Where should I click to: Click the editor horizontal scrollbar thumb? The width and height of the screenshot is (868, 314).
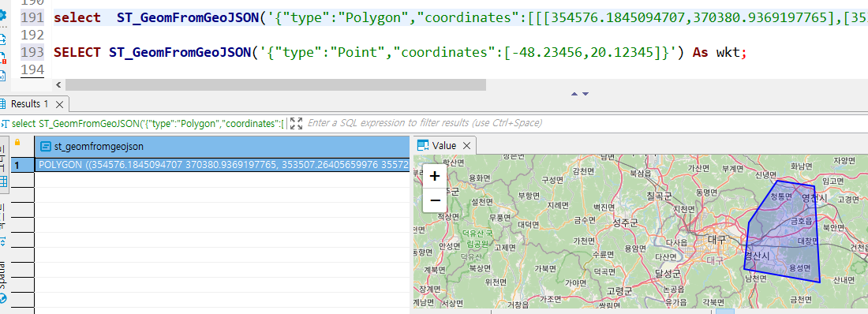click(x=275, y=84)
